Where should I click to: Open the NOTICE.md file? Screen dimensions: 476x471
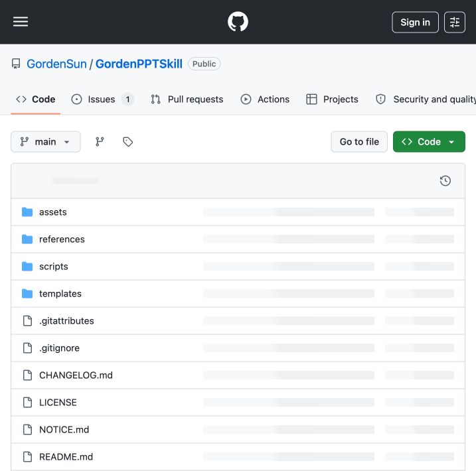click(x=64, y=429)
